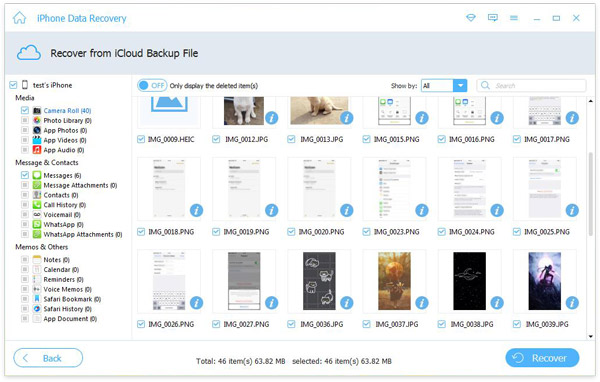
Task: Show info for IMG_0036.JPG
Action: pos(347,303)
